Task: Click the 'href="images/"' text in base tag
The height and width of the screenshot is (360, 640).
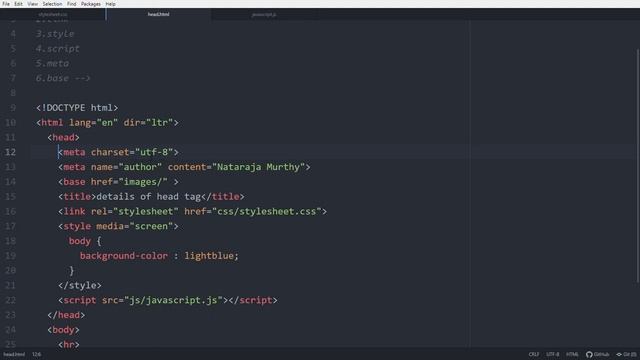Action: (x=129, y=182)
